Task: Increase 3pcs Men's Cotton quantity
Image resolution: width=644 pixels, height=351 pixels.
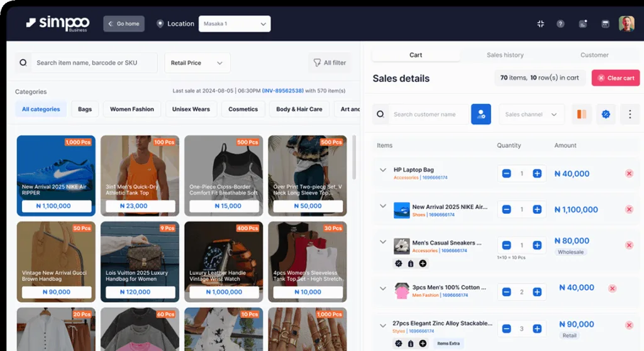Action: tap(537, 292)
